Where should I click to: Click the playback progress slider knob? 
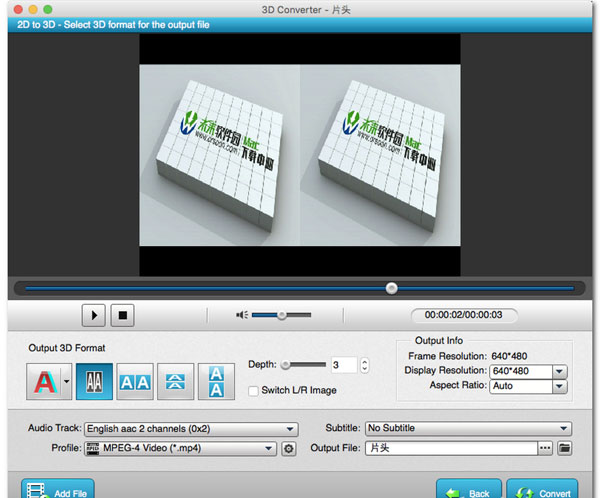coord(391,288)
